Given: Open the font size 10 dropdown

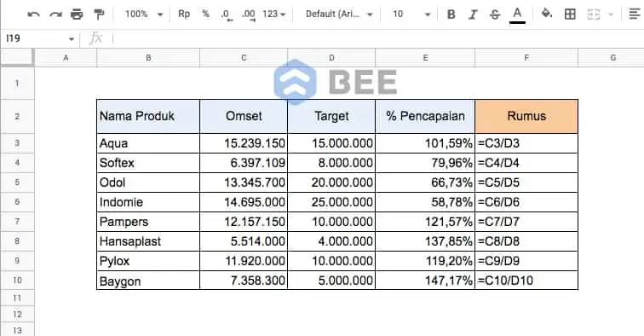Looking at the screenshot, I should 411,14.
